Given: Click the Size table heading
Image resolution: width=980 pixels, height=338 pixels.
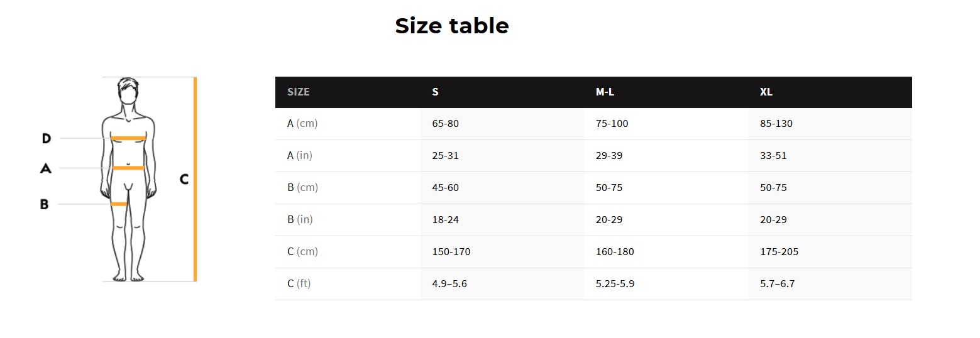Looking at the screenshot, I should 451,26.
